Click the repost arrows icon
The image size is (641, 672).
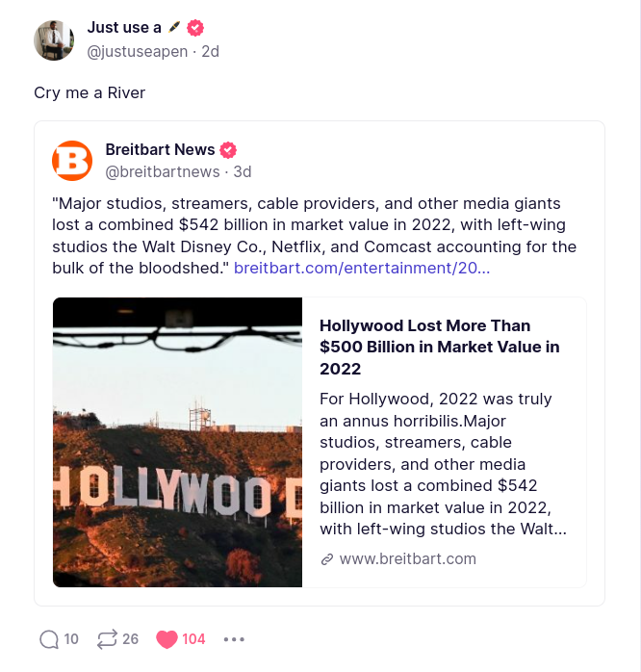click(107, 638)
